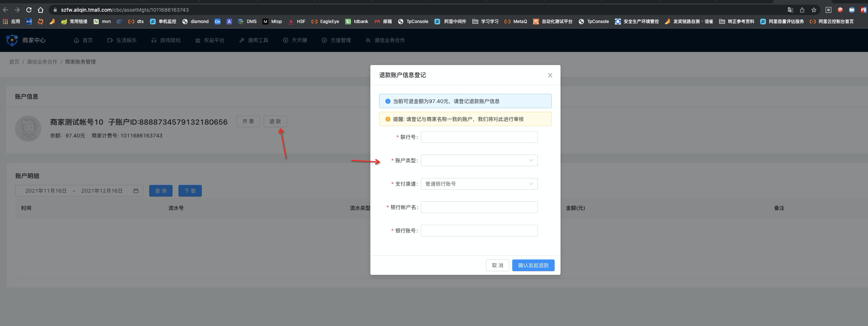This screenshot has width=868, height=326.
Task: Open the DMS bookmark
Action: (248, 22)
